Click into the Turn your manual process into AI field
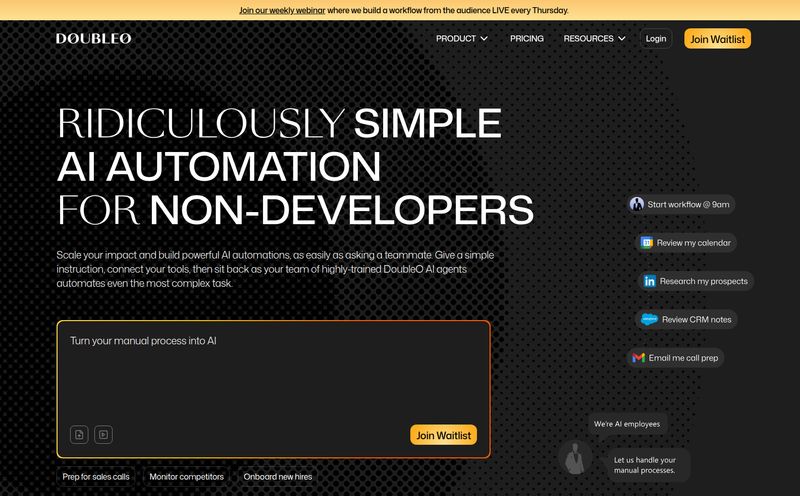Viewport: 800px width, 496px height. (x=273, y=389)
